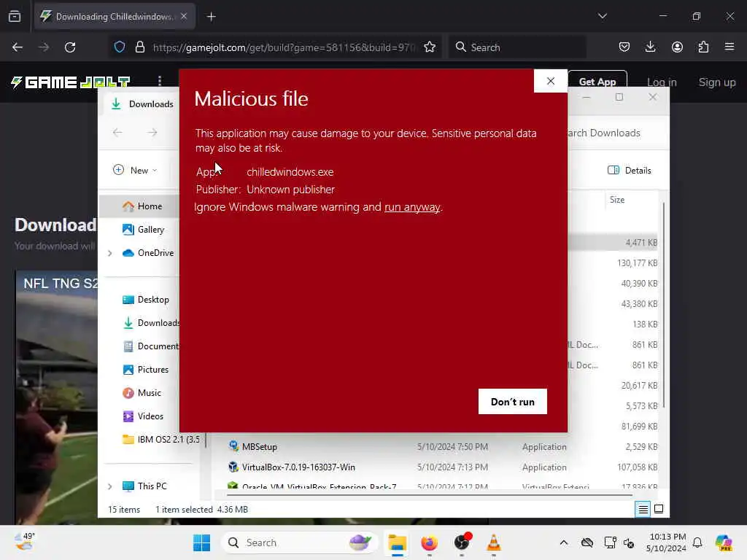The image size is (747, 560).
Task: Open a new Firefox tab
Action: [x=211, y=17]
